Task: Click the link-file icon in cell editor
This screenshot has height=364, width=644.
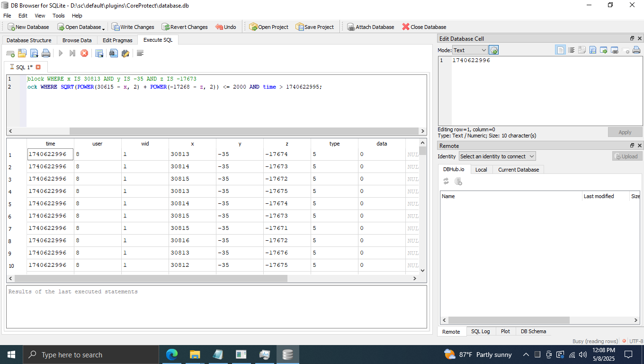Action: pos(615,50)
